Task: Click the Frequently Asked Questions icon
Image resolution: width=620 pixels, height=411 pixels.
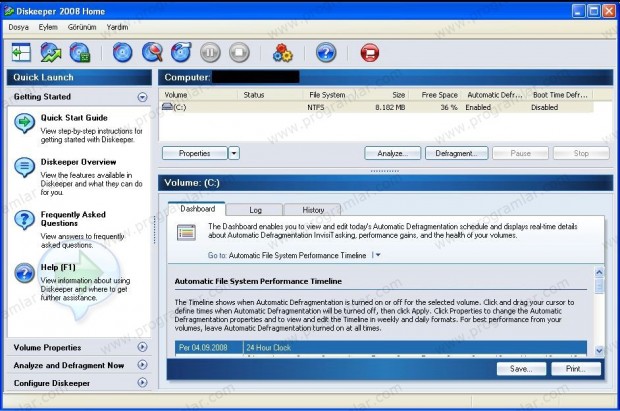Action: pyautogui.click(x=25, y=220)
